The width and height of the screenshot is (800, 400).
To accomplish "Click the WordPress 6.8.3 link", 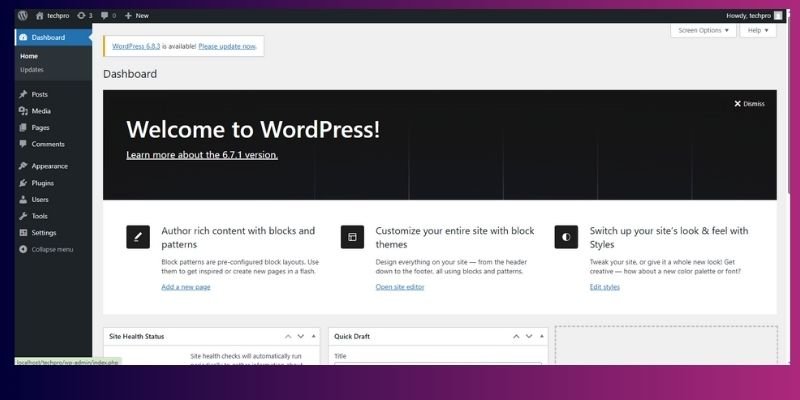I will tap(136, 46).
